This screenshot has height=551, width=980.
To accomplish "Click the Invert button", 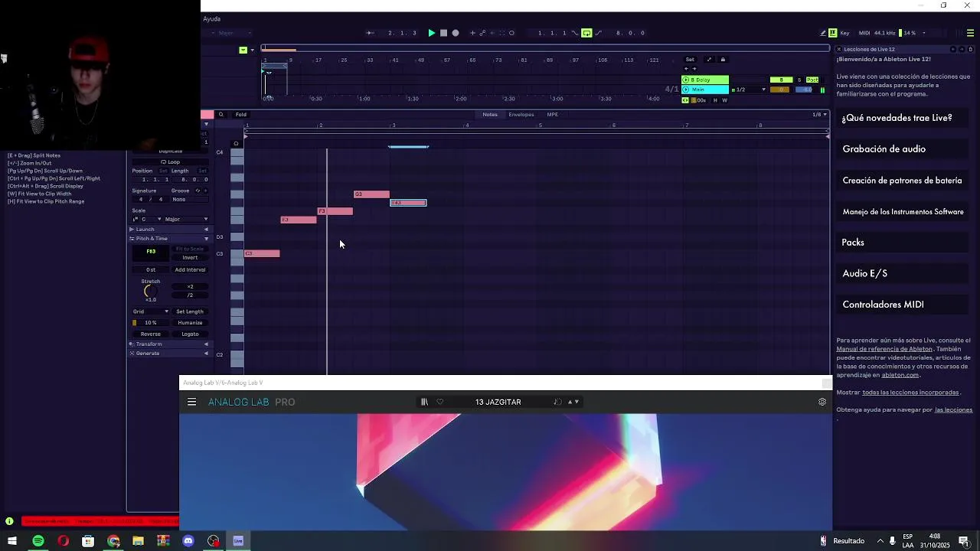I will point(190,257).
